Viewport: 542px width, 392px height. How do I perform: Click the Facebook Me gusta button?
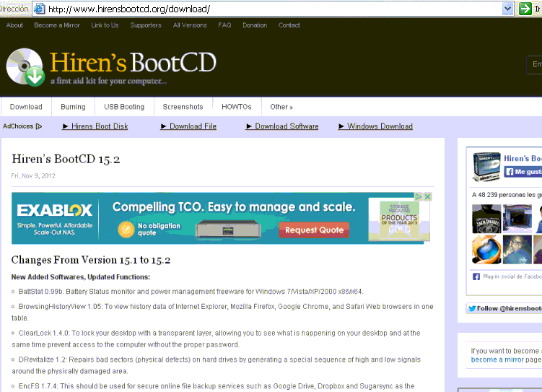pos(523,172)
